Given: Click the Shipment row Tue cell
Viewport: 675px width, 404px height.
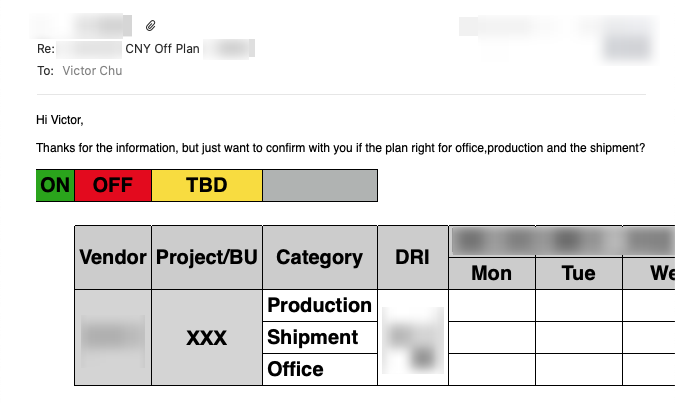Looking at the screenshot, I should pyautogui.click(x=579, y=337).
